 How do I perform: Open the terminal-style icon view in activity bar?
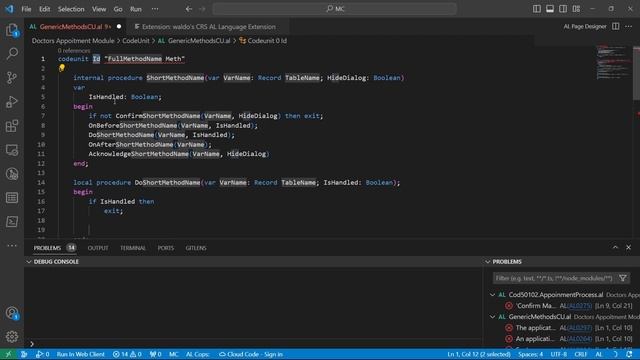click(12, 222)
